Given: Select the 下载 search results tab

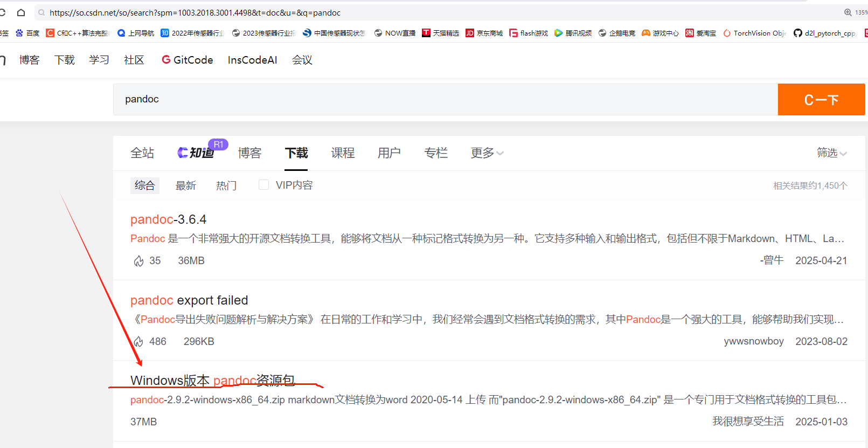Looking at the screenshot, I should tap(296, 153).
